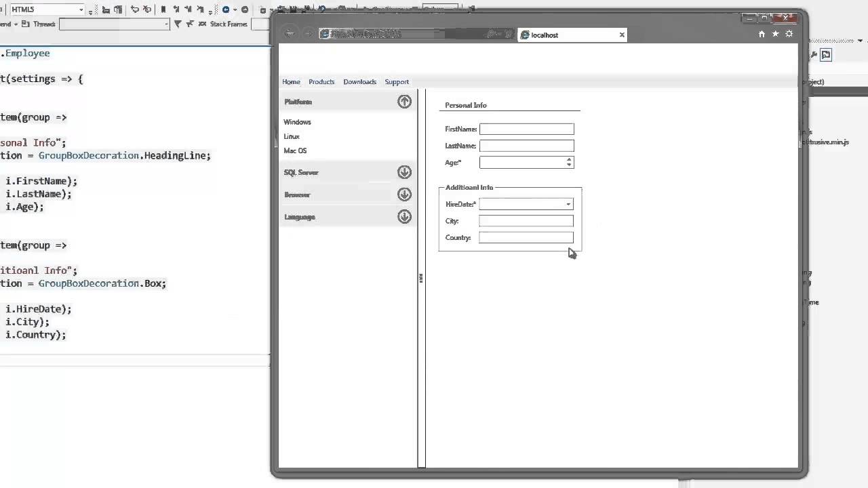Open the HTML5 combo box in Visual Studio
Image resolution: width=868 pixels, height=488 pixels.
click(47, 9)
